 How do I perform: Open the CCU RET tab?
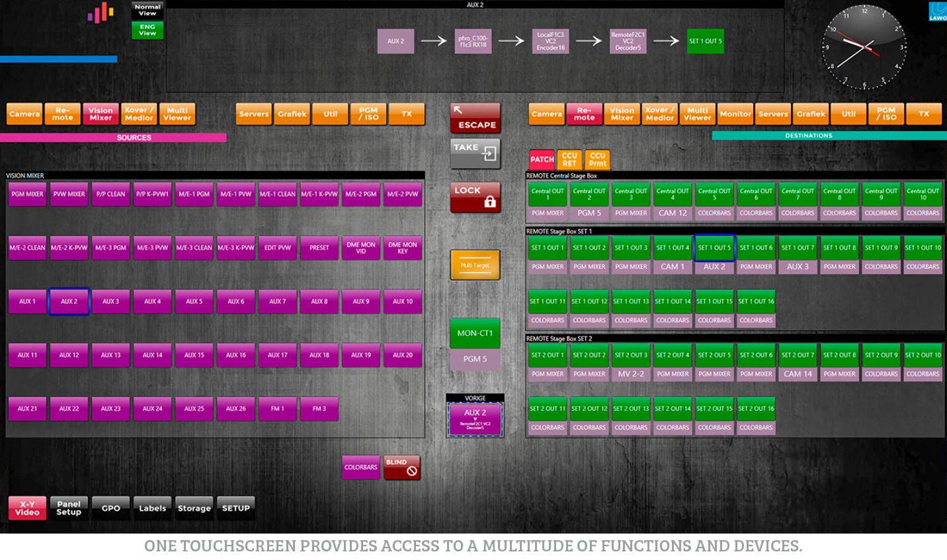click(x=569, y=159)
